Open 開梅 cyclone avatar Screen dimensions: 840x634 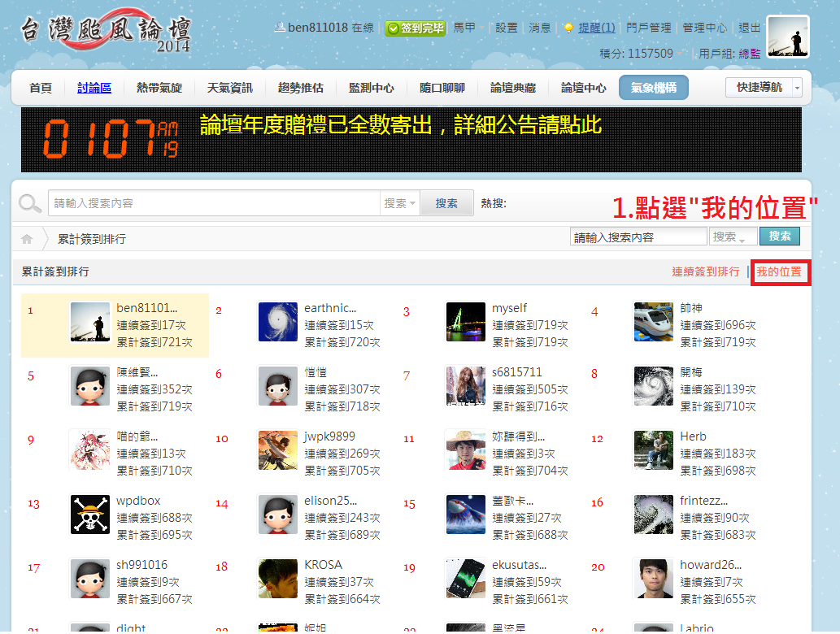[x=654, y=386]
